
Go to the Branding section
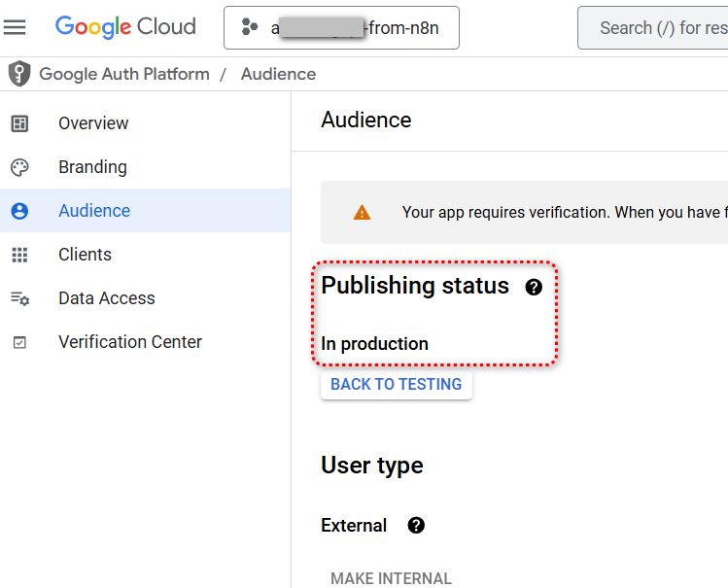[x=146, y=167]
